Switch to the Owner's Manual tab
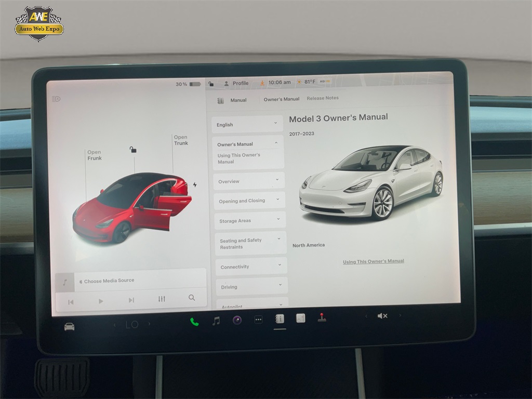This screenshot has width=532, height=399. 282,99
